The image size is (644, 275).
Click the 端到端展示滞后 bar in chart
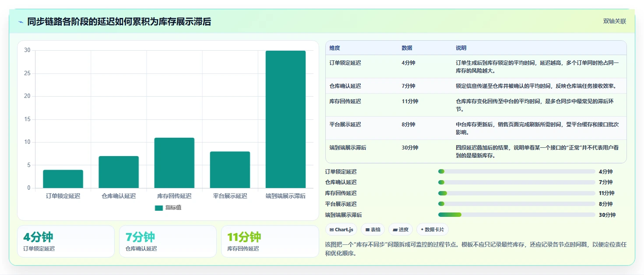[285, 119]
